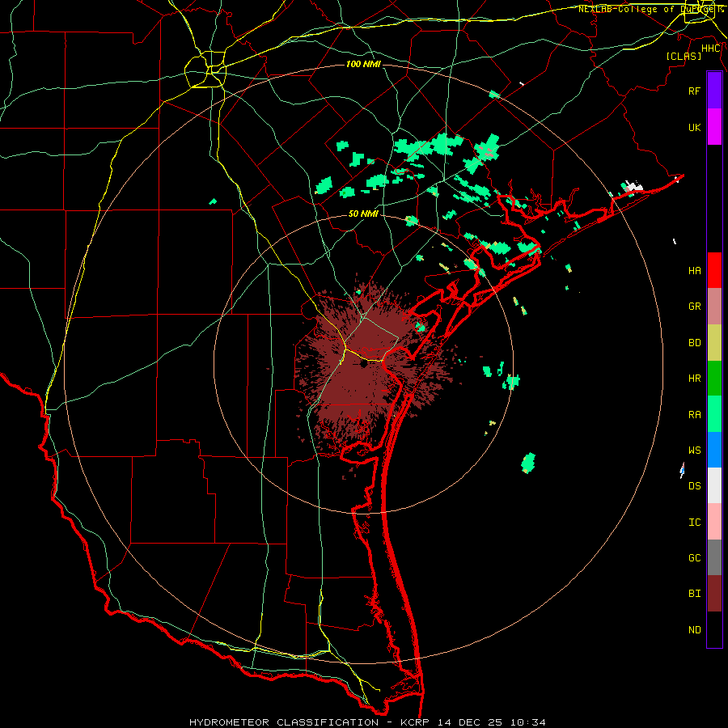Click the GR legend label

tap(694, 307)
